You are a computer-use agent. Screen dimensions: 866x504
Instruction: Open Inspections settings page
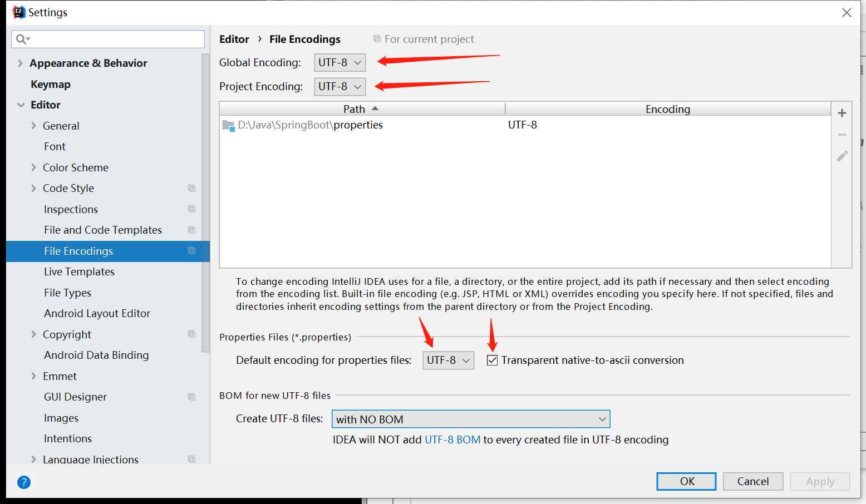(x=71, y=209)
